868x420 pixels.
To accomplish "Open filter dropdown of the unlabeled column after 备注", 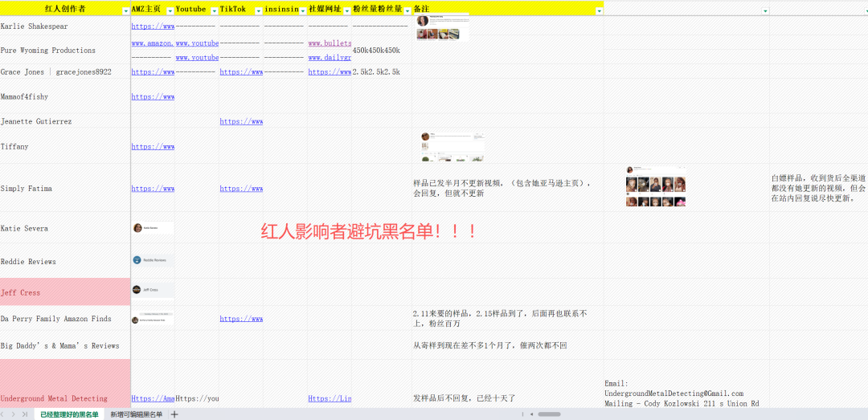I will click(766, 11).
